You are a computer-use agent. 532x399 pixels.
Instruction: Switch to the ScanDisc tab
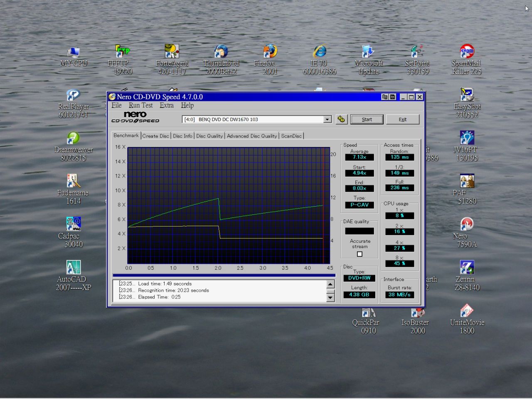click(291, 136)
